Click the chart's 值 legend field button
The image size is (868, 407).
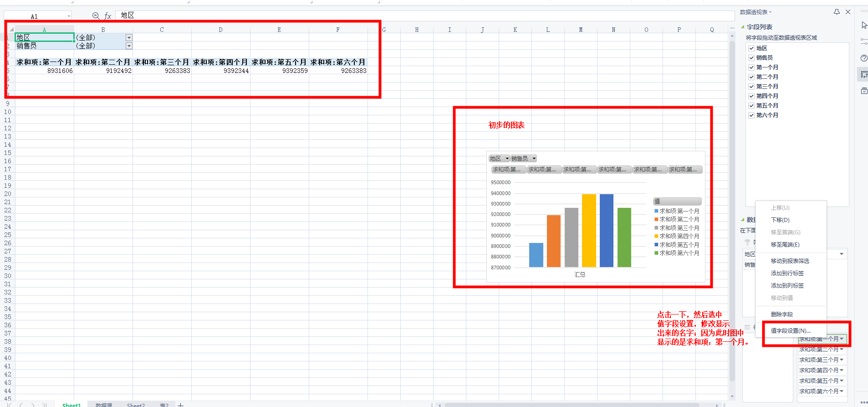point(677,201)
